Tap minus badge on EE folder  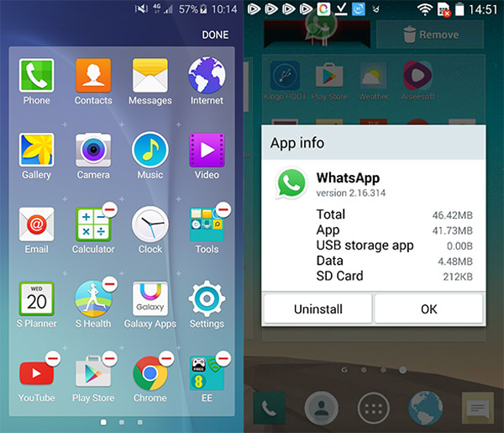click(x=223, y=358)
